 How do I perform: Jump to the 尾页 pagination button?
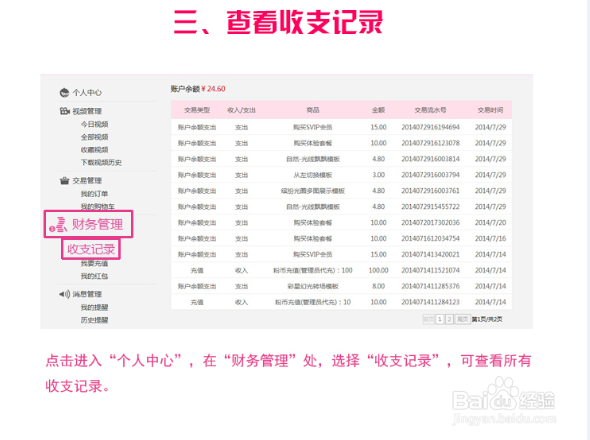click(x=462, y=320)
